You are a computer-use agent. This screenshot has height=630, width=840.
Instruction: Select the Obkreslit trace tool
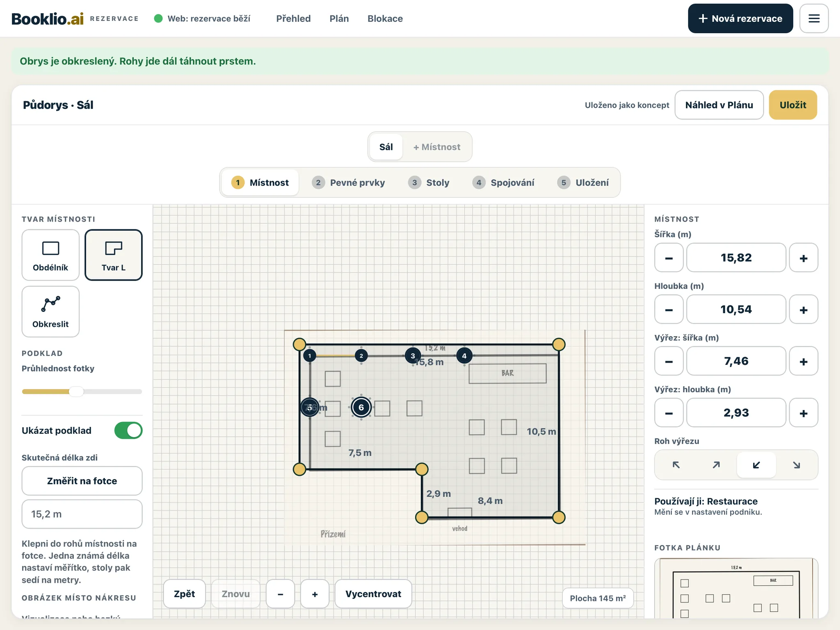pyautogui.click(x=50, y=312)
